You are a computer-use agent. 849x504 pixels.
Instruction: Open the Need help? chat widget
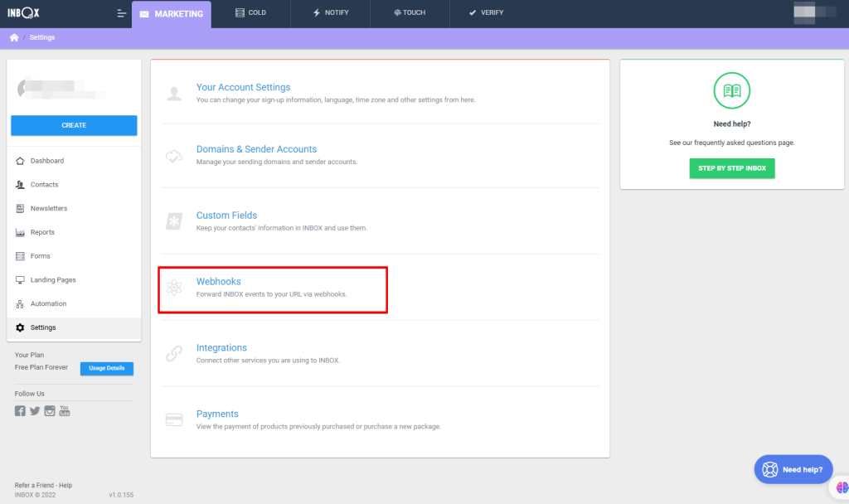pyautogui.click(x=793, y=469)
